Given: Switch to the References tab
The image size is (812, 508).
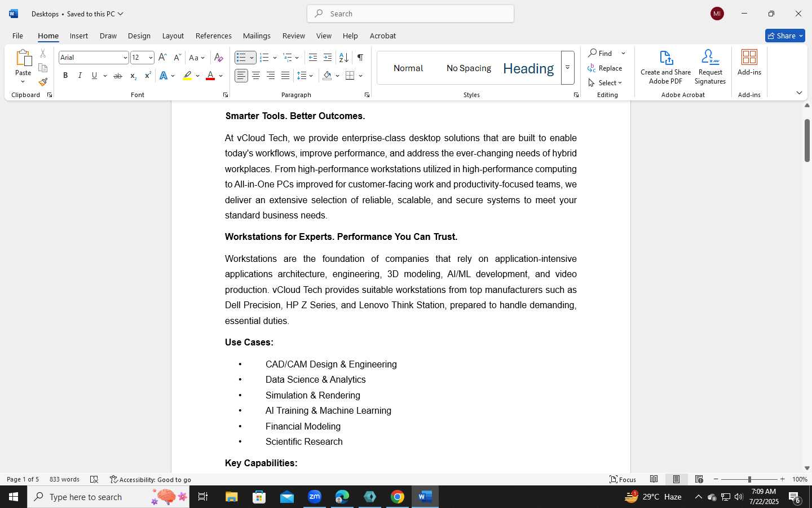Looking at the screenshot, I should click(x=214, y=36).
